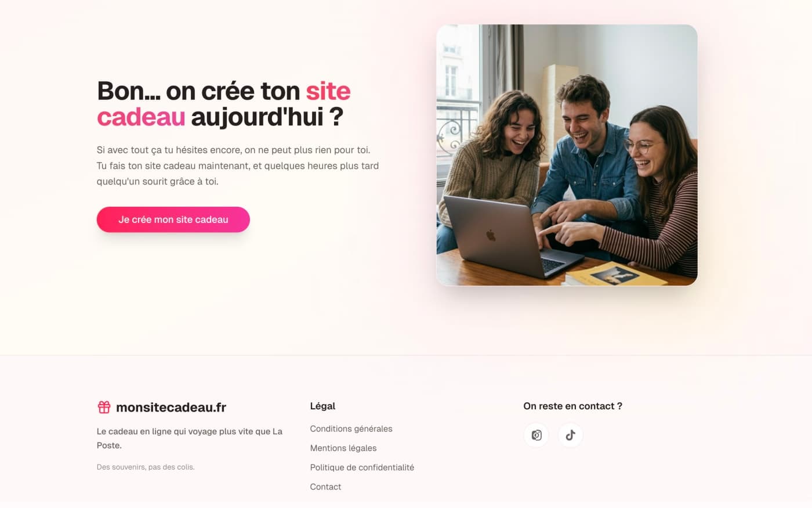Click the 'Des souvenirs, pas des colis.' text
The height and width of the screenshot is (508, 812).
pyautogui.click(x=146, y=467)
